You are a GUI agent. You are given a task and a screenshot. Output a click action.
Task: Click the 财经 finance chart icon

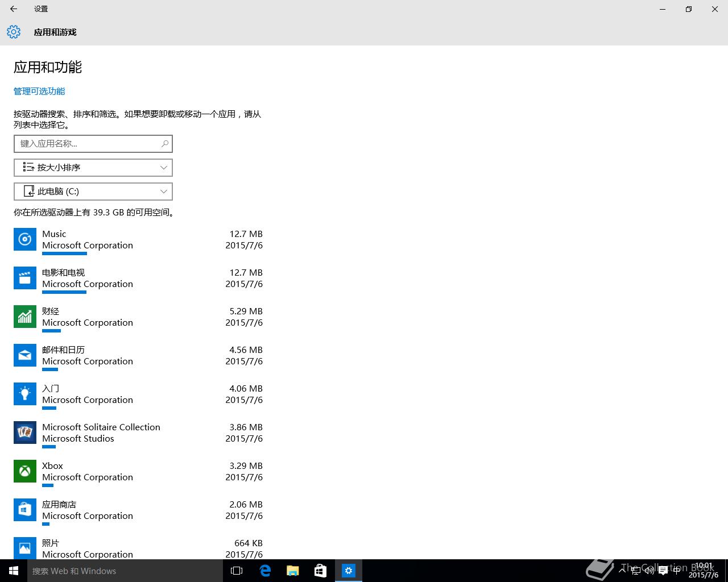(x=25, y=317)
